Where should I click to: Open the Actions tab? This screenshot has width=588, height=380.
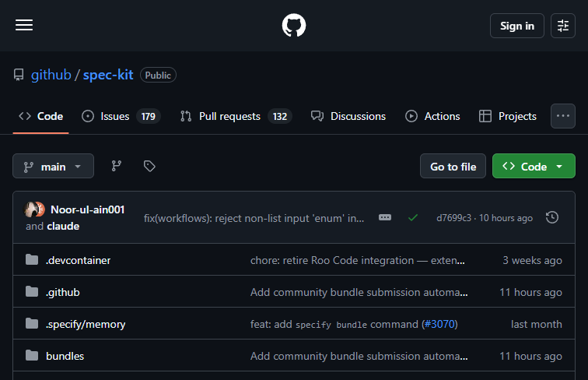(432, 116)
